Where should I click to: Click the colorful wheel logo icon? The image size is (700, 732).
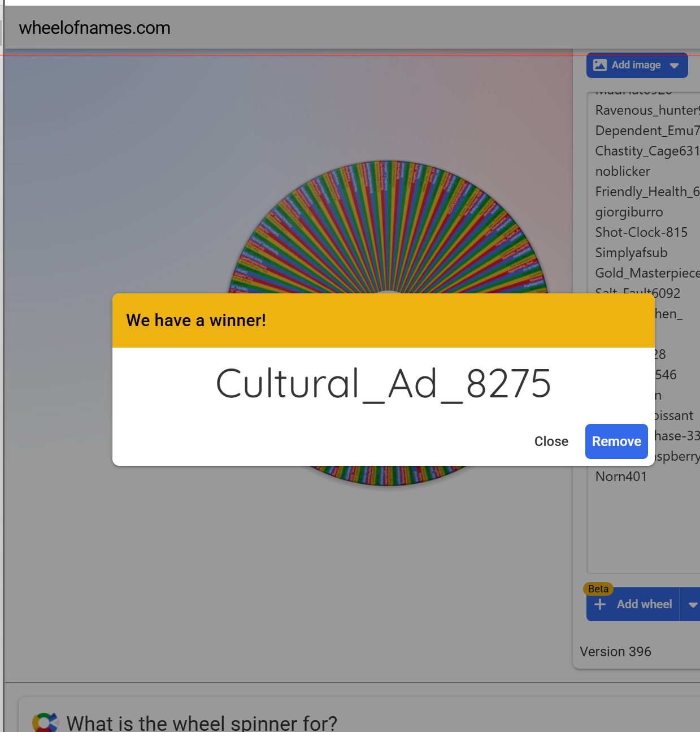point(45,722)
